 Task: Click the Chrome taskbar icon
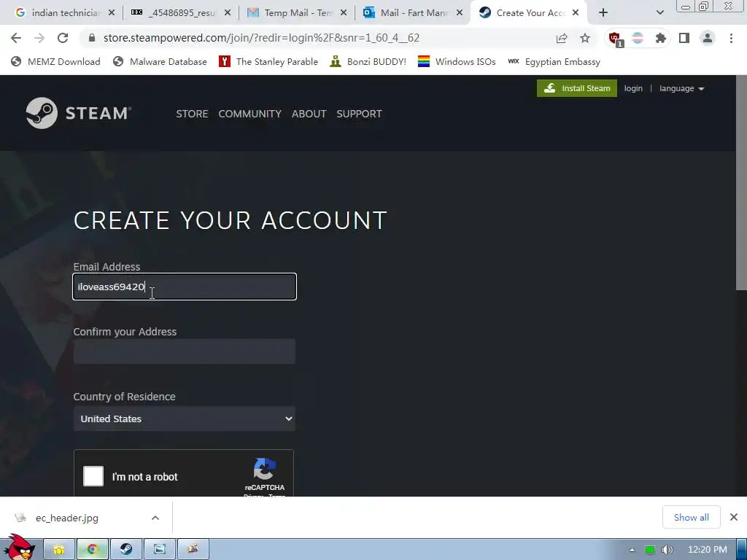[93, 550]
